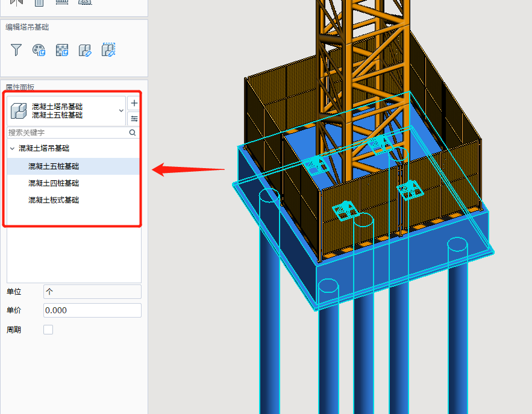Viewport: 532px width, 414px height.
Task: Click the search magnifier icon
Action: (133, 133)
